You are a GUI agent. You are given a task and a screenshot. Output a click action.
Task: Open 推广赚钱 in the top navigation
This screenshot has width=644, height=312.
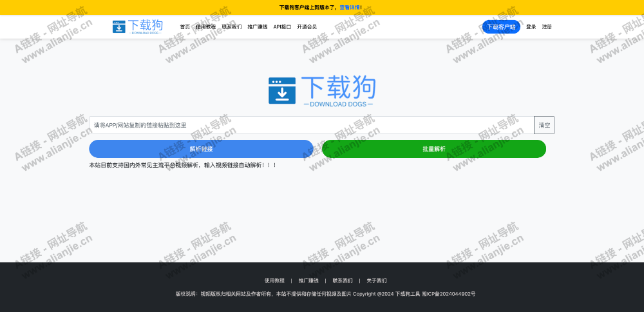click(258, 26)
